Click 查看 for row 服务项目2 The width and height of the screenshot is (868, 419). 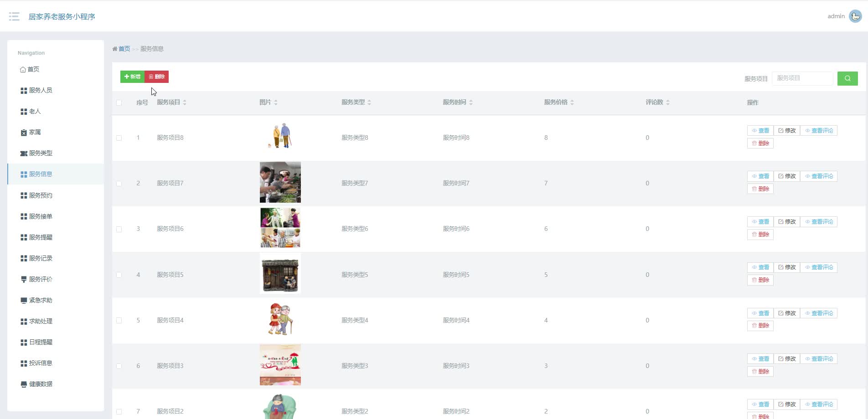[760, 404]
